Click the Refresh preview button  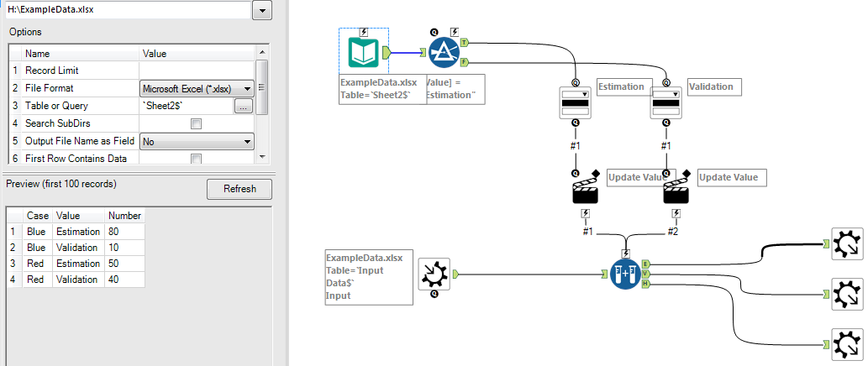coord(239,189)
